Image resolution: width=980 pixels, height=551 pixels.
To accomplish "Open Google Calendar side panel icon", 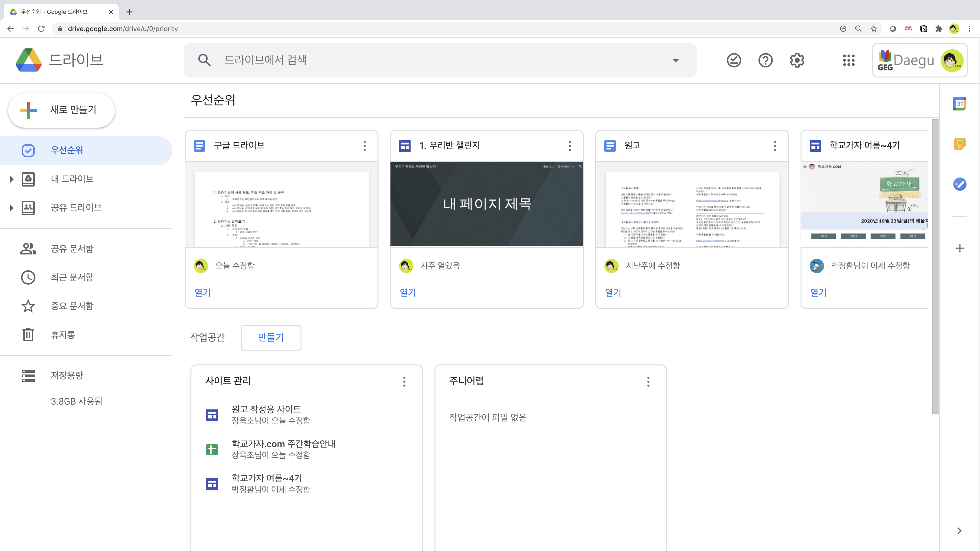I will [959, 104].
